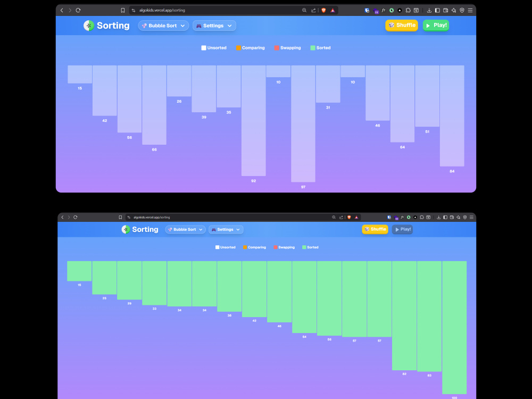532x399 pixels.
Task: Go forward in the top browser window
Action: (70, 10)
